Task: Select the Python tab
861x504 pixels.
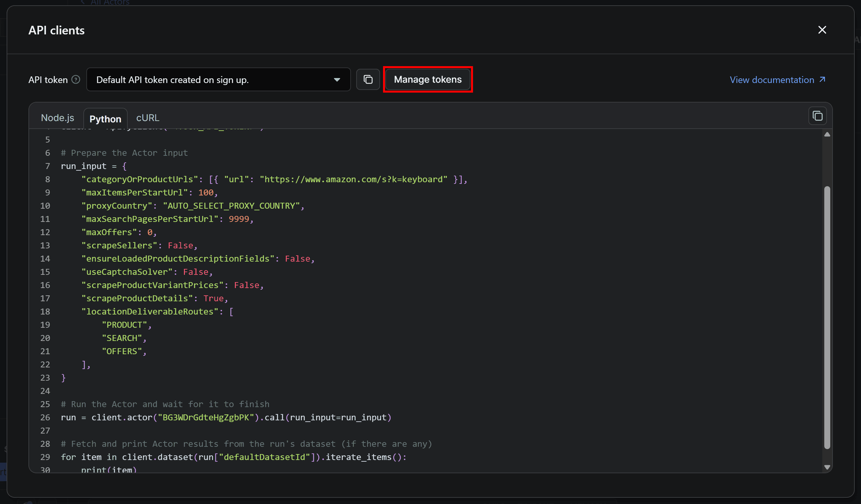Action: point(105,119)
